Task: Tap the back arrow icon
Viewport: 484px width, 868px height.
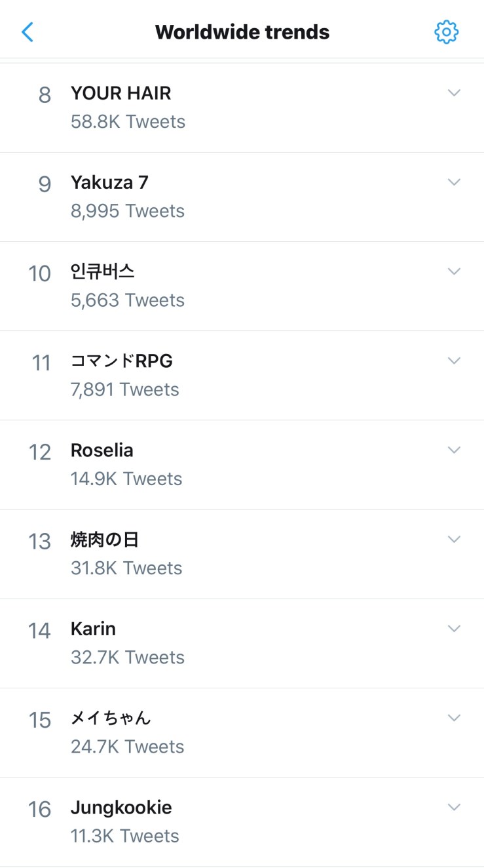Action: coord(28,31)
